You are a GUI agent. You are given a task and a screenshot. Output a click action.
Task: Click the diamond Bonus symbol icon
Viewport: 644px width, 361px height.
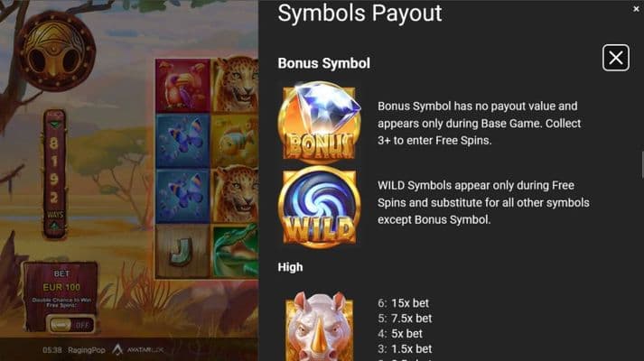click(319, 122)
